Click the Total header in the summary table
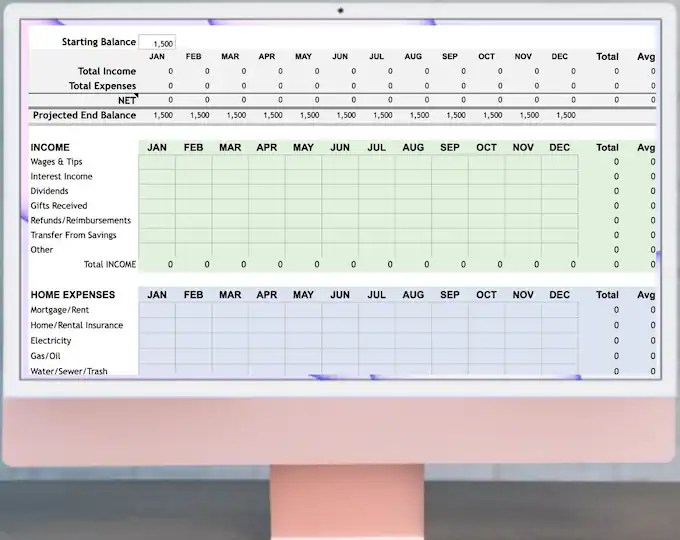Viewport: 680px width, 540px height. pos(607,56)
